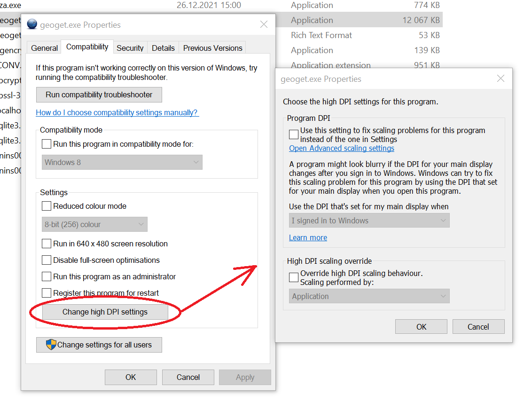Screen dimensions: 532x402
Task: Open the Application scaling dropdown
Action: (x=369, y=296)
